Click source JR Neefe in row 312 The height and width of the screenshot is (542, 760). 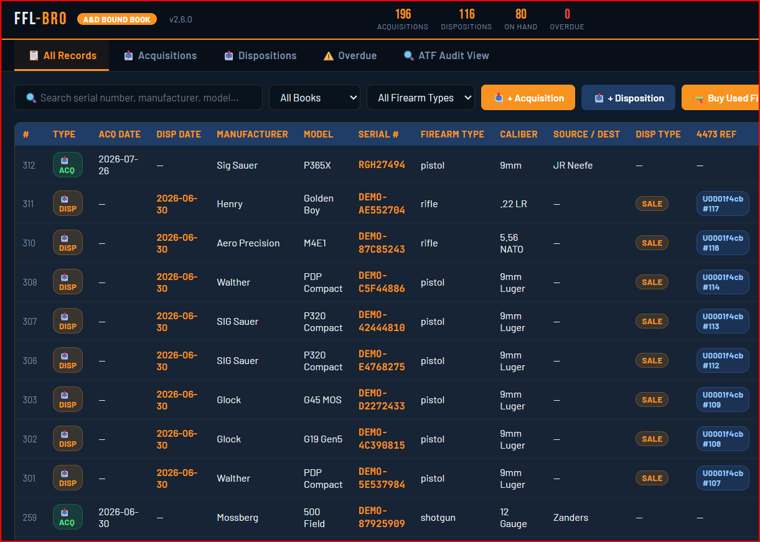[x=572, y=165]
